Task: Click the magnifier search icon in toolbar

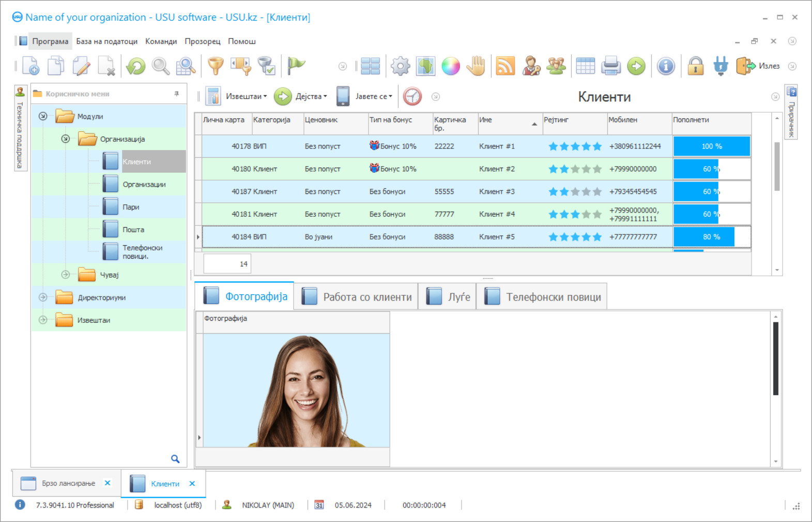Action: (x=161, y=66)
